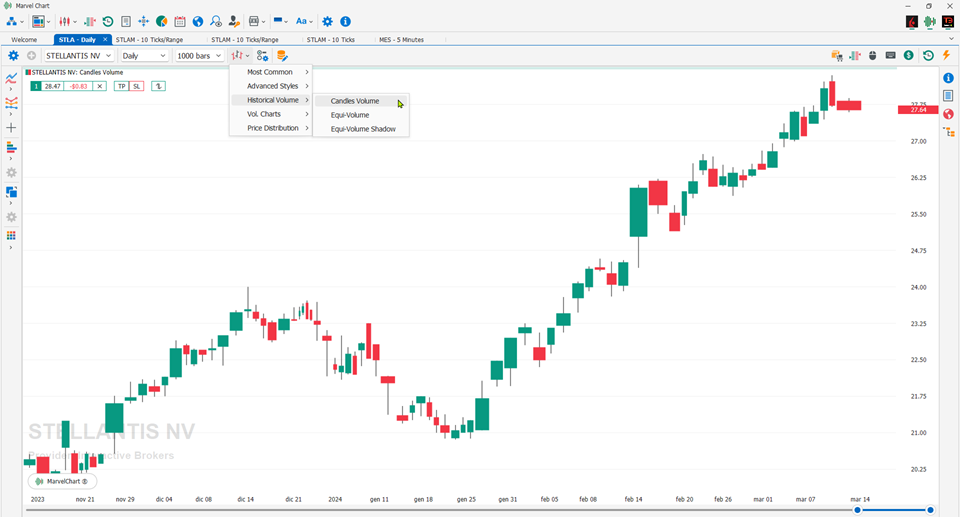Open Most Common submenu
This screenshot has width=960, height=517.
271,72
